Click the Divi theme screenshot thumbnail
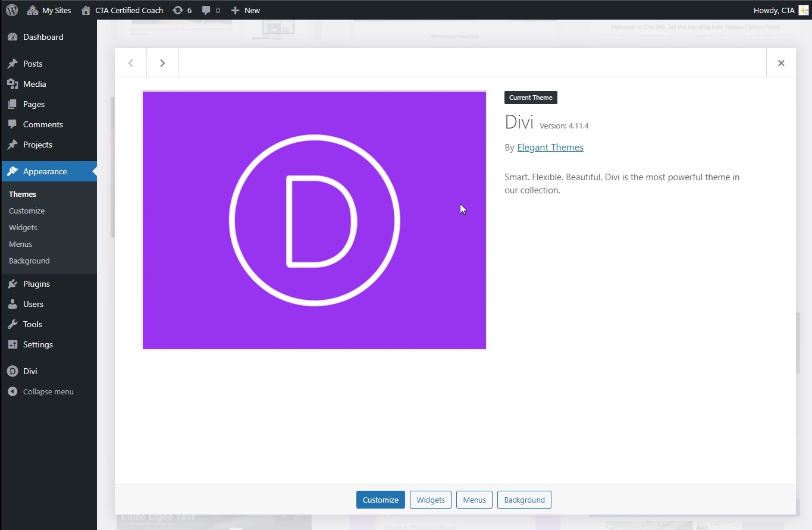Image resolution: width=812 pixels, height=530 pixels. [x=314, y=220]
